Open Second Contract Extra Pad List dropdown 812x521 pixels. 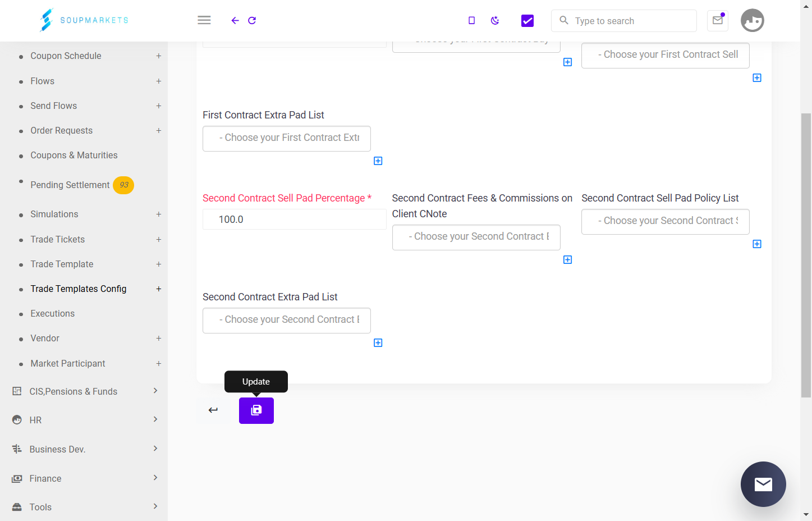tap(287, 320)
